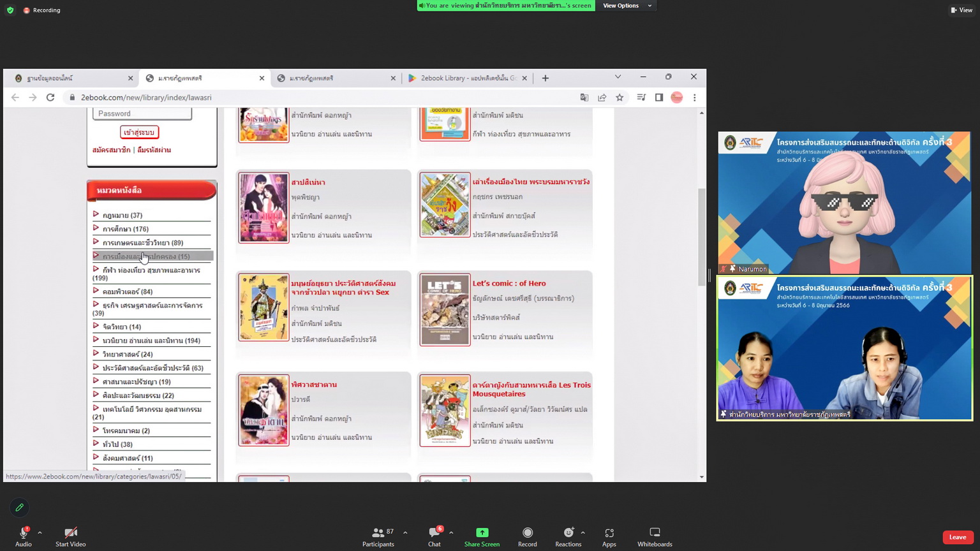Click Password input field
The width and height of the screenshot is (980, 551).
(x=142, y=114)
